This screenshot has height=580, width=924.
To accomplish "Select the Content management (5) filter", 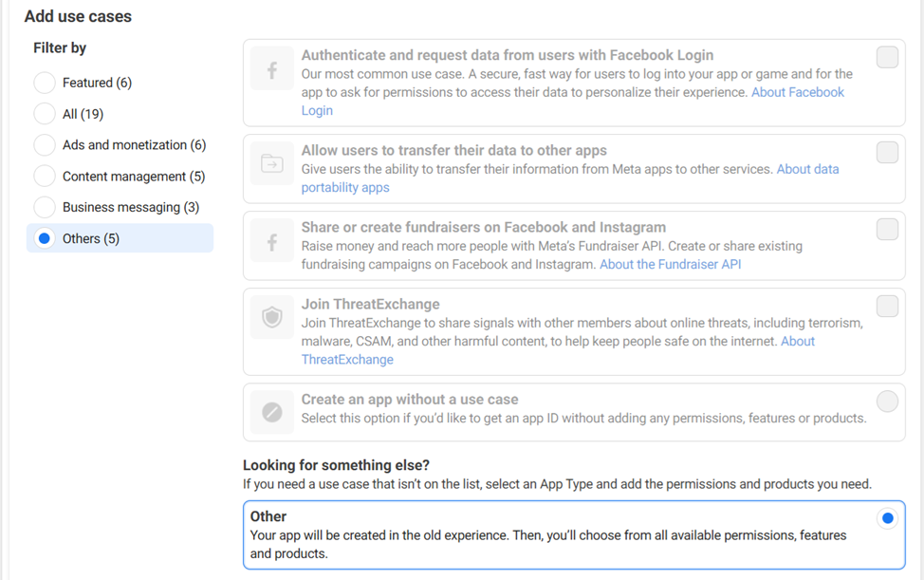I will point(45,177).
